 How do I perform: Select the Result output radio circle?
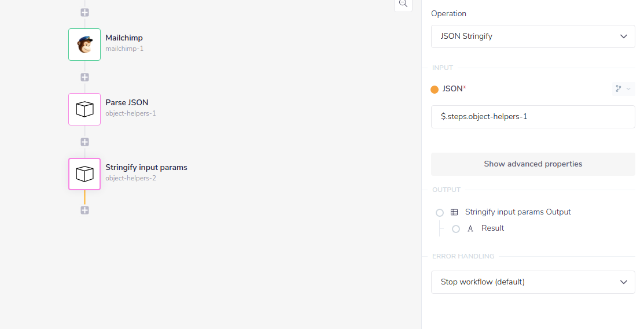456,229
